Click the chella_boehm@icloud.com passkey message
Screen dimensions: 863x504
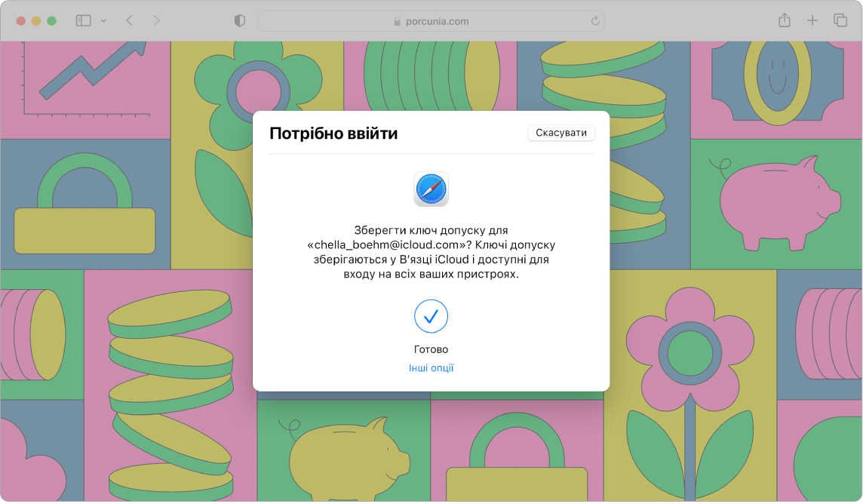[431, 252]
